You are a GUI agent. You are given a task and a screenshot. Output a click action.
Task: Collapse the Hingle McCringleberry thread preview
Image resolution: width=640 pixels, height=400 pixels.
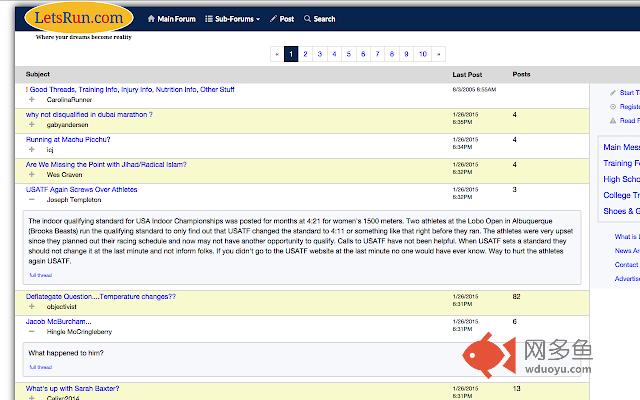[32, 331]
